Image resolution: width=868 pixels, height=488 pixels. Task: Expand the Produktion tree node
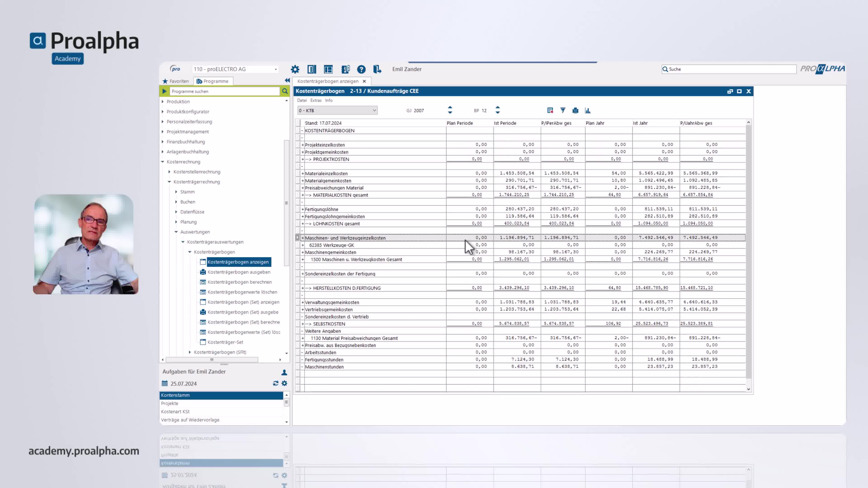[163, 101]
